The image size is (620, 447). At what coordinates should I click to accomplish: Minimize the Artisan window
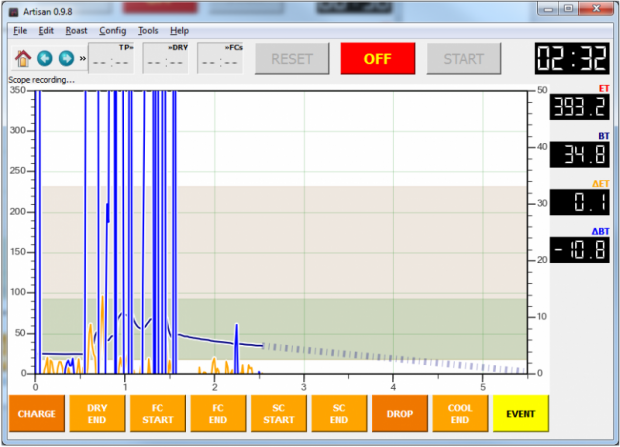[548, 9]
